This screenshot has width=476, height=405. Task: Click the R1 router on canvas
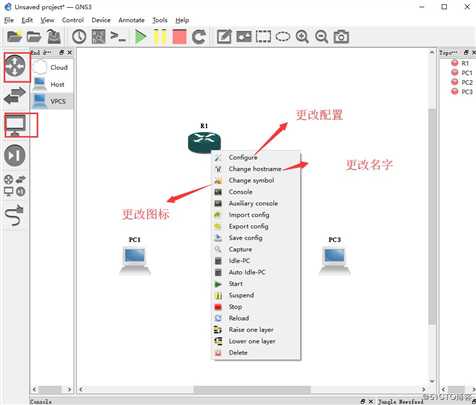coord(204,142)
